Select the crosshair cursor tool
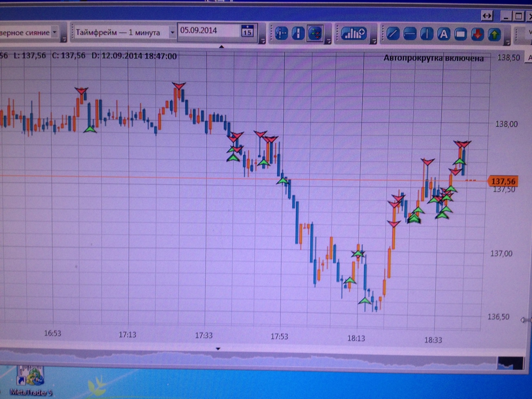The width and height of the screenshot is (532, 399). [281, 33]
